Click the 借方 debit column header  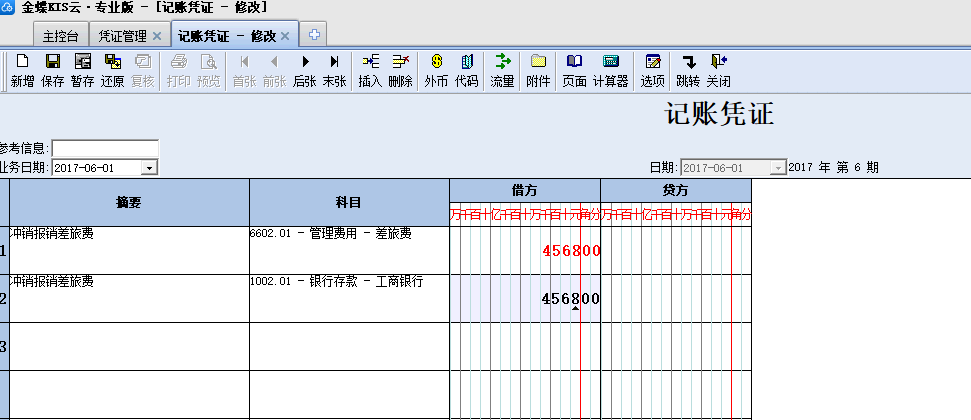click(x=525, y=191)
